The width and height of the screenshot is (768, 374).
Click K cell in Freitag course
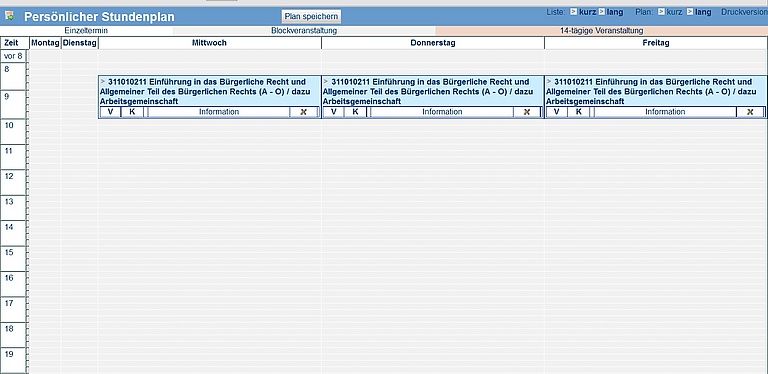click(578, 112)
